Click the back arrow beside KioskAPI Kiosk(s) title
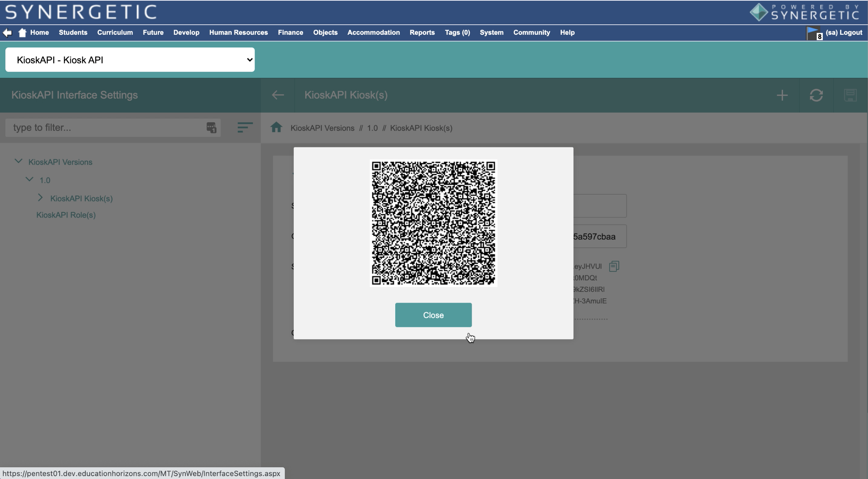 point(278,95)
